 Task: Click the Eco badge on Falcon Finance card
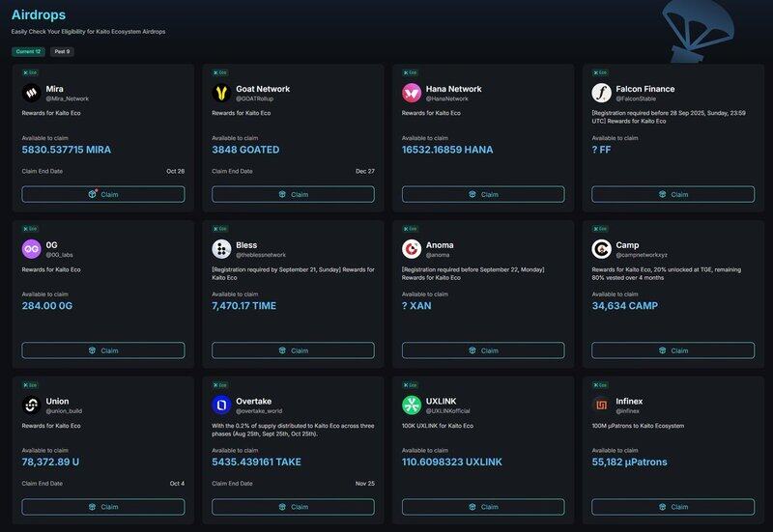pyautogui.click(x=600, y=72)
